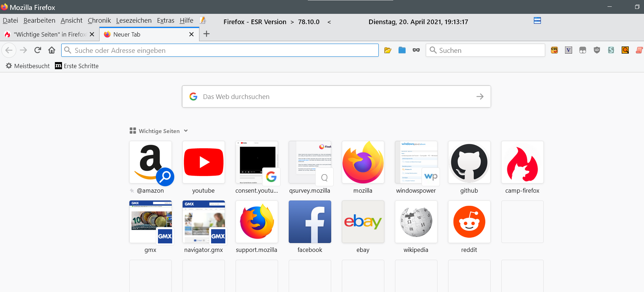Click the Google logo in the search box

(x=193, y=97)
